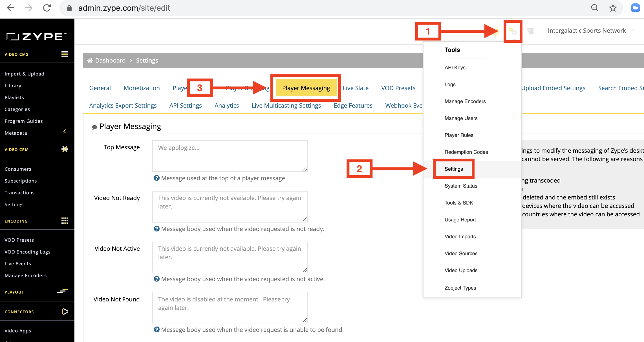
Task: Open Logs from Tools menu
Action: point(450,84)
